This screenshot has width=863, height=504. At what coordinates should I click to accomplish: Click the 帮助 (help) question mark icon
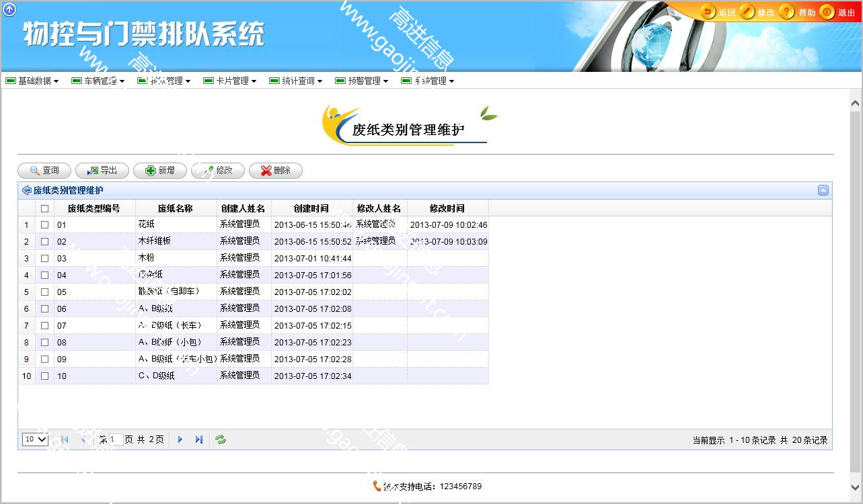coord(787,12)
